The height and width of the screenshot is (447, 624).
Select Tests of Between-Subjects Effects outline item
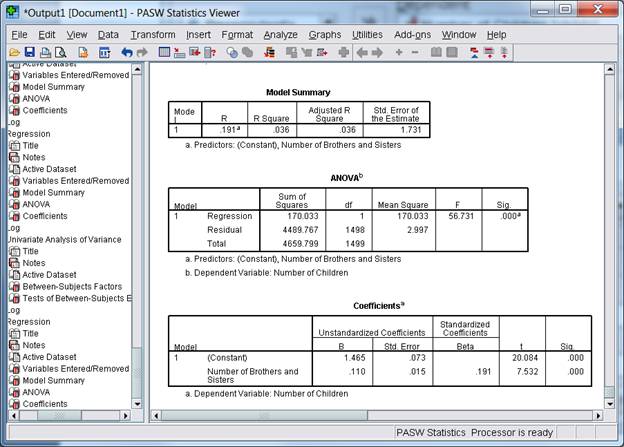(x=77, y=298)
